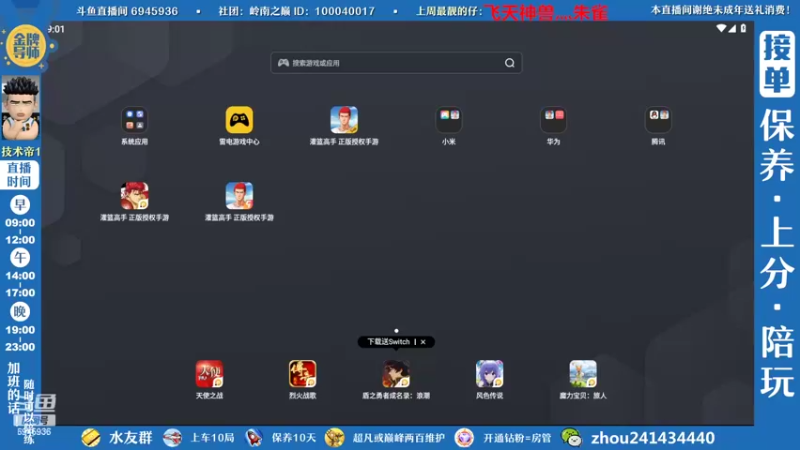
Task: Tap the battery status icon
Action: click(743, 29)
